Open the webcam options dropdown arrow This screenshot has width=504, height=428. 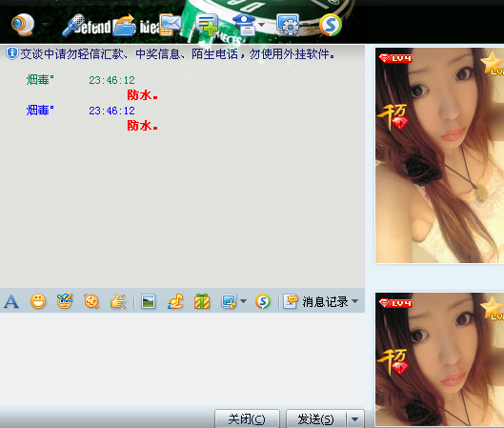coord(46,25)
